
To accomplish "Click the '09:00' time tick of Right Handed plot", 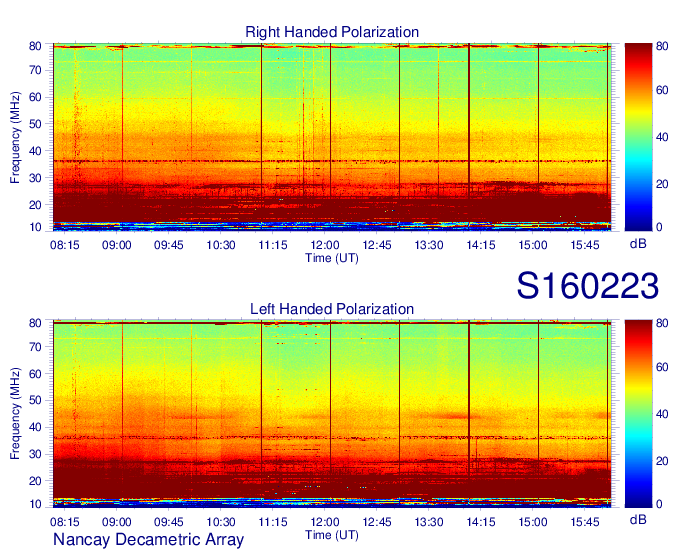I will click(117, 245).
